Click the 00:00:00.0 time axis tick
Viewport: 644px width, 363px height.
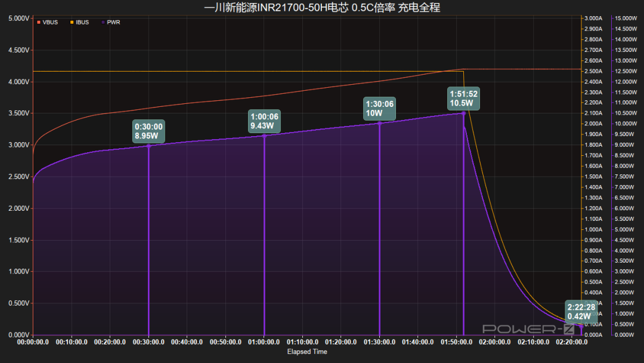coord(33,342)
